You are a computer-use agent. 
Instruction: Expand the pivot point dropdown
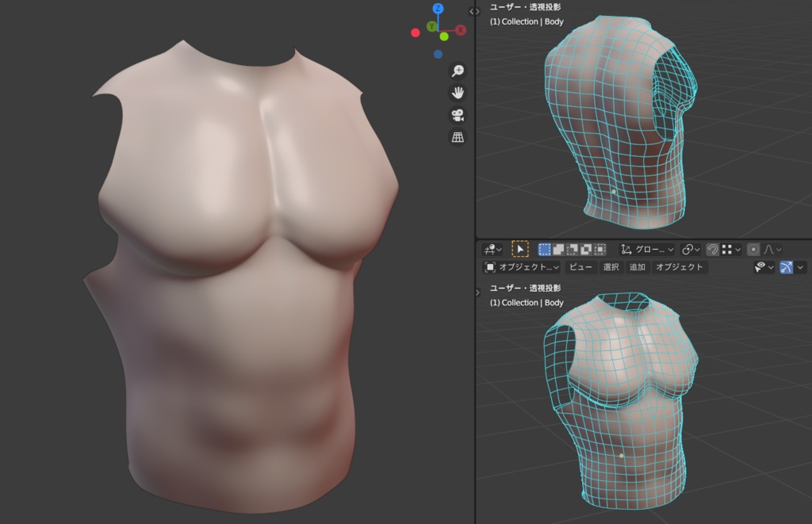pos(691,249)
